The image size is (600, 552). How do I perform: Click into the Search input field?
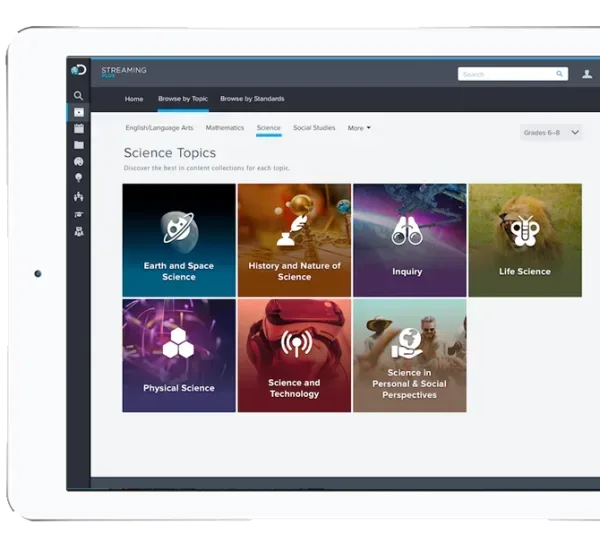pos(505,74)
